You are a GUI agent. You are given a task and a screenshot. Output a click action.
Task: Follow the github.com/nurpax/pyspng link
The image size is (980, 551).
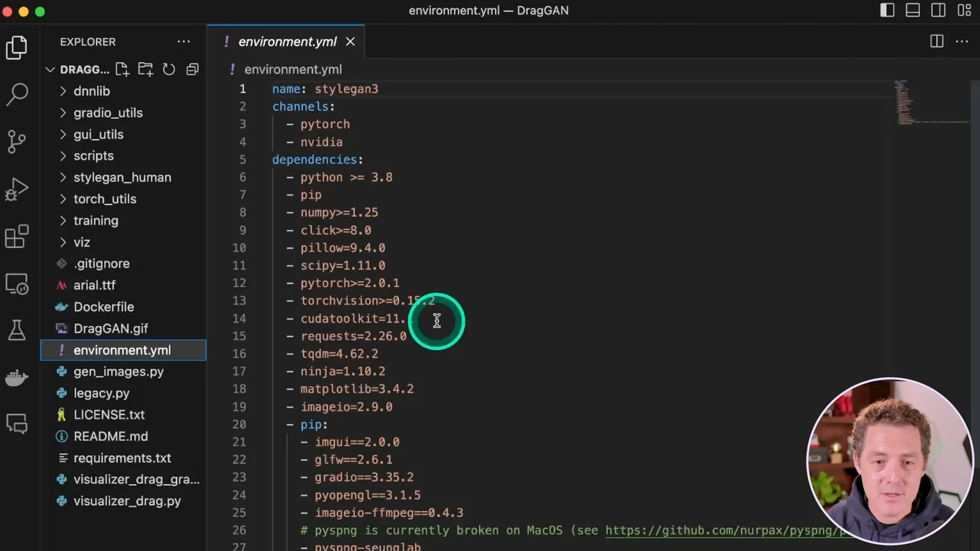tap(725, 530)
